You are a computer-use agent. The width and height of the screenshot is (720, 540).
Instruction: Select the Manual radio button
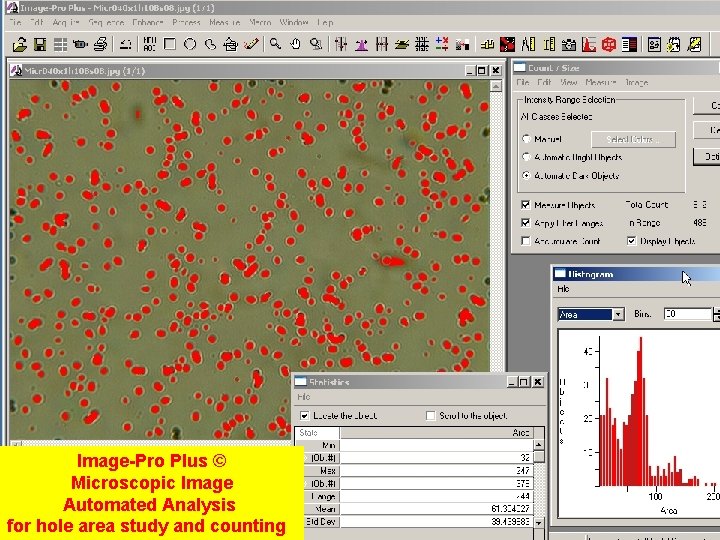point(526,139)
